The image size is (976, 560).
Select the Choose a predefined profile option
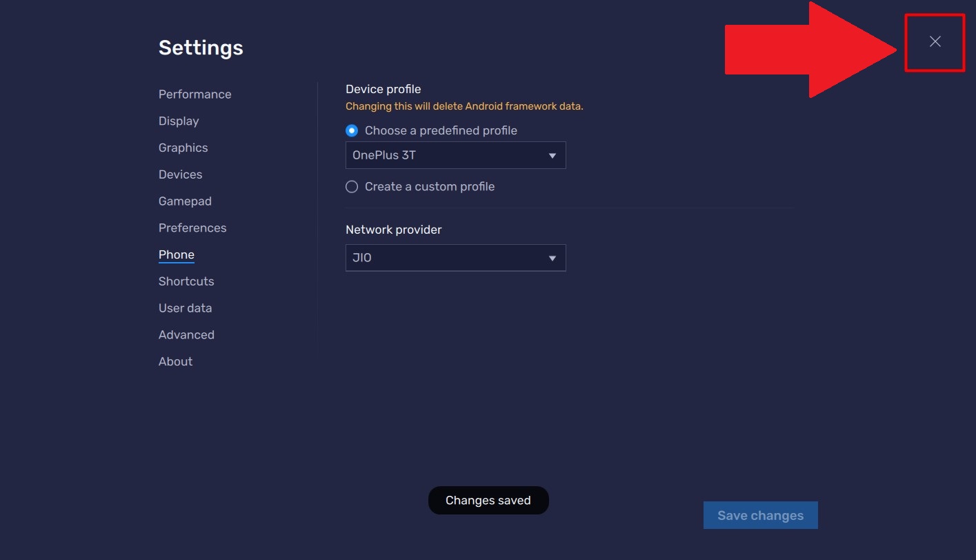(352, 130)
